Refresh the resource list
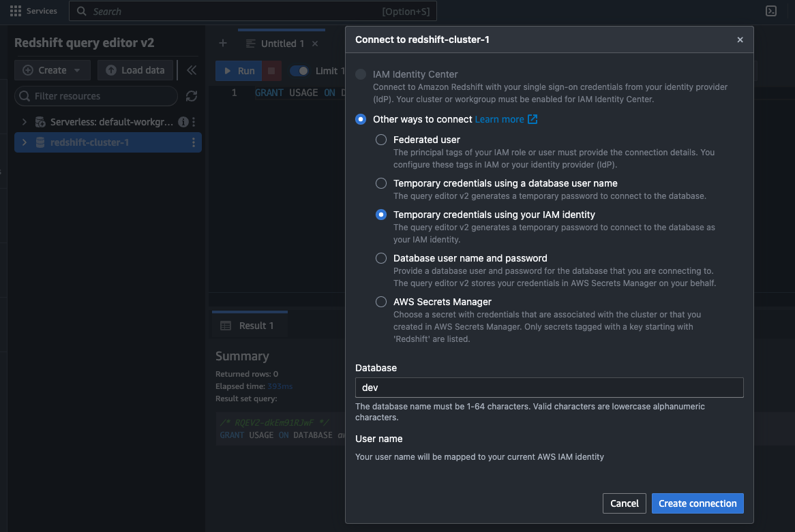Screen dimensions: 795x532 (x=191, y=96)
